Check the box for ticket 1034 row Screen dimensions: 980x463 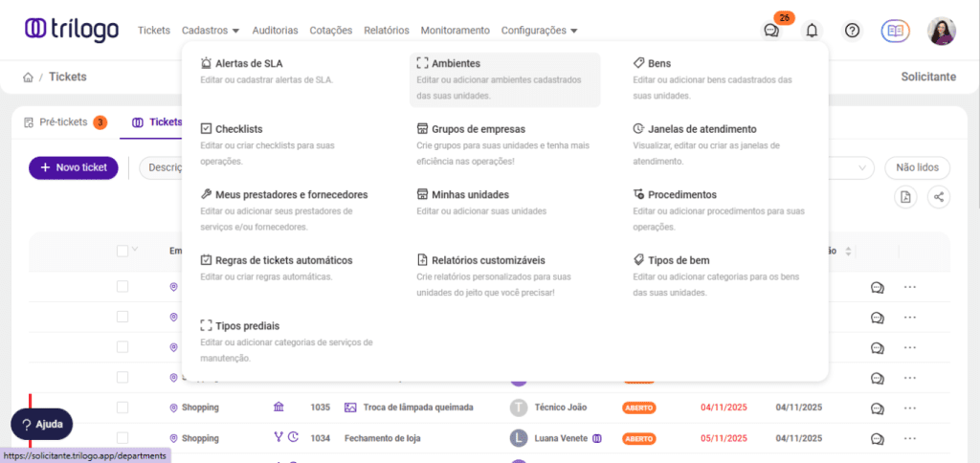pyautogui.click(x=122, y=438)
